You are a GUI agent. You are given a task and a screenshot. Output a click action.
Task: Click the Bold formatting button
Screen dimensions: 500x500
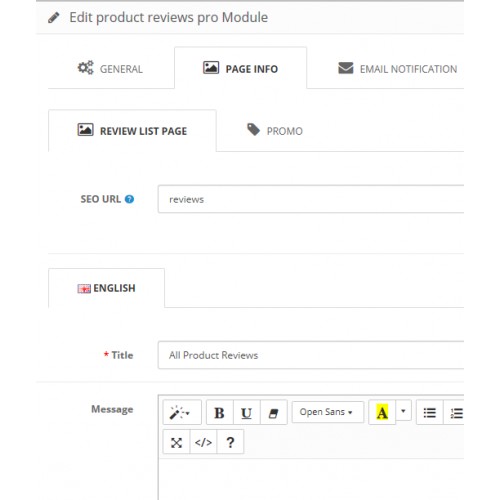(x=220, y=413)
